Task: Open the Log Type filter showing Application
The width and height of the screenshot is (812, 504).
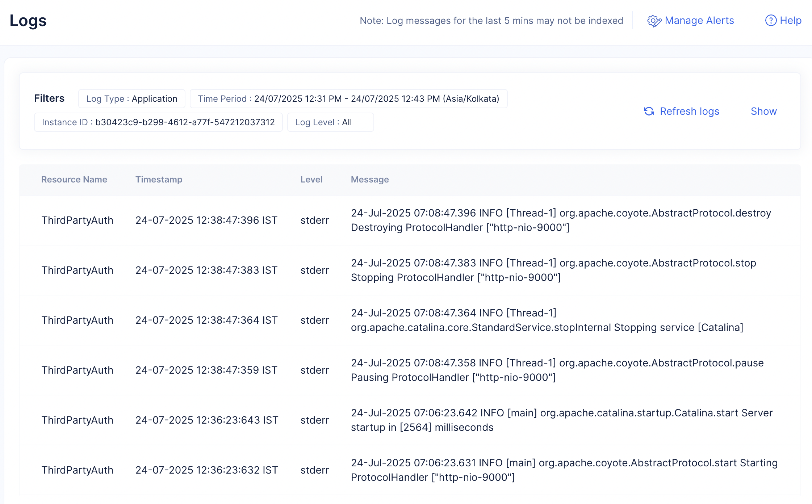Action: tap(131, 98)
